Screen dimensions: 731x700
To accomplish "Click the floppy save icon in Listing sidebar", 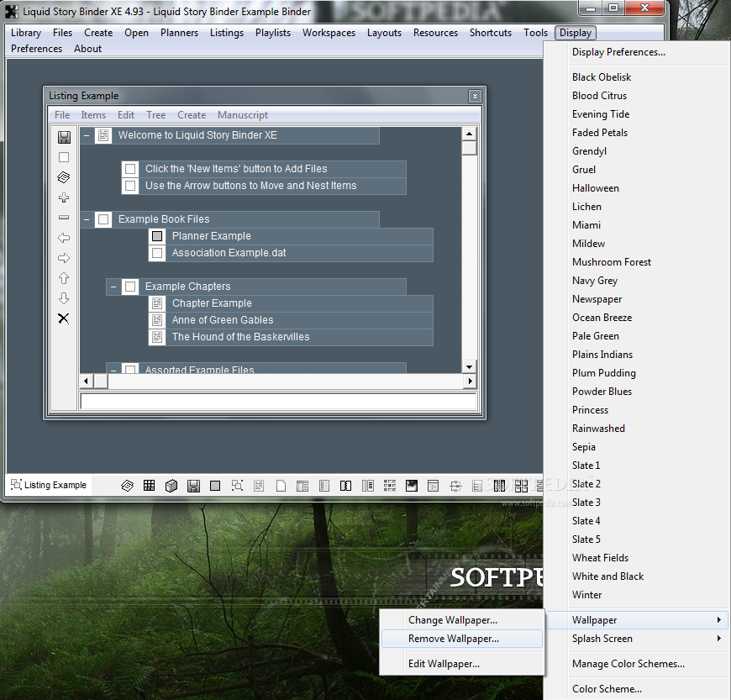I will 64,137.
